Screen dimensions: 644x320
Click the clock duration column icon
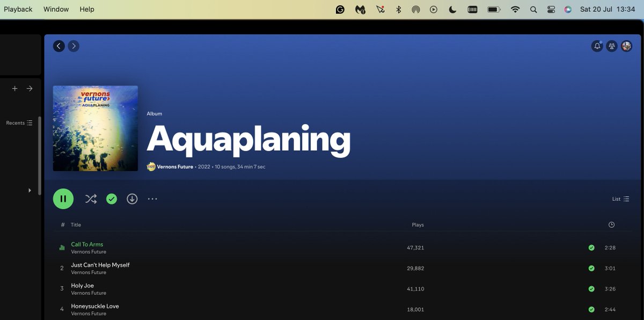(x=611, y=225)
